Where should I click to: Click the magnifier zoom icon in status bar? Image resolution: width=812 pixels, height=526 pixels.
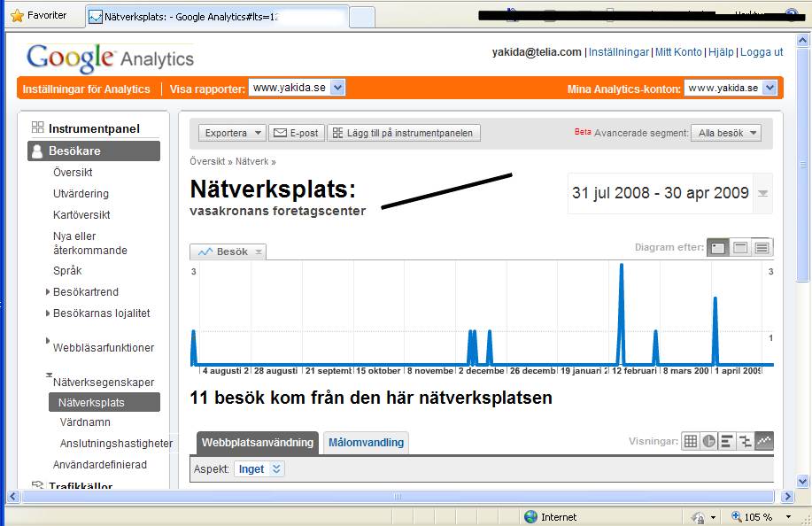coord(736,516)
